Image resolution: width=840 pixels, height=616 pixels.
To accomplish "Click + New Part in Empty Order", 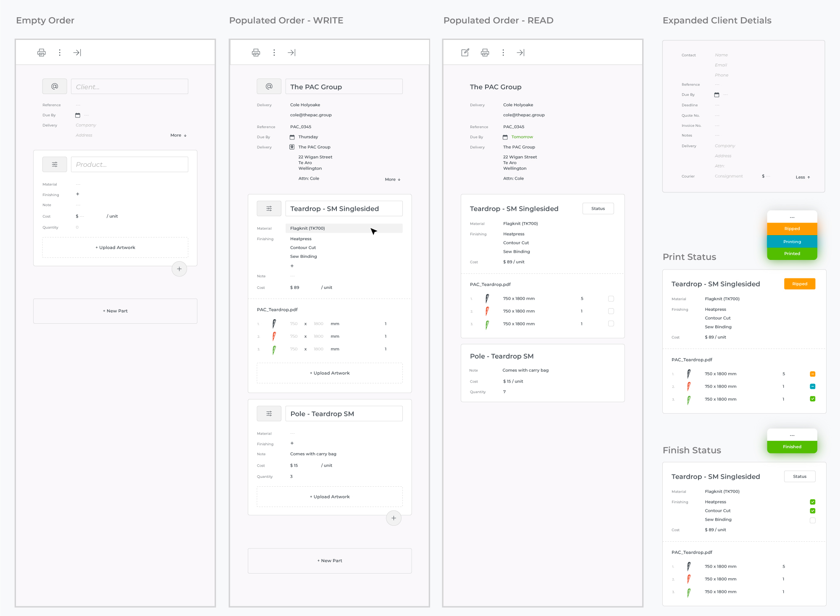I will [115, 311].
